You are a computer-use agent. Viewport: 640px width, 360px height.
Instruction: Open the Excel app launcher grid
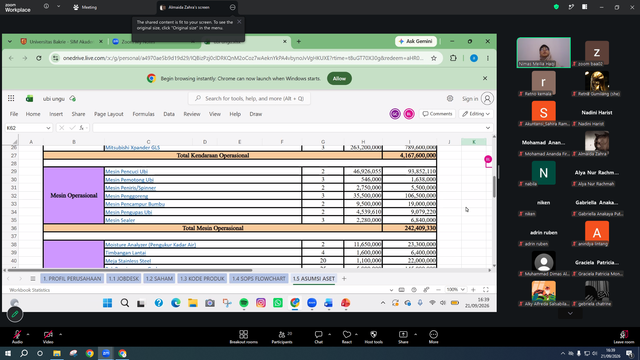coord(11,98)
